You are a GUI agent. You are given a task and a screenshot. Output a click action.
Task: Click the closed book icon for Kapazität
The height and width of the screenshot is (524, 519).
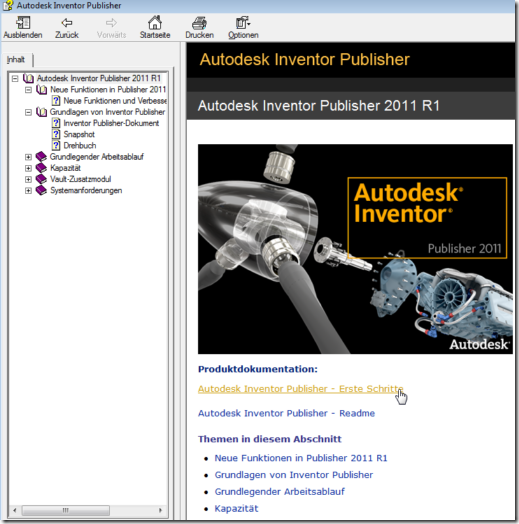click(41, 168)
